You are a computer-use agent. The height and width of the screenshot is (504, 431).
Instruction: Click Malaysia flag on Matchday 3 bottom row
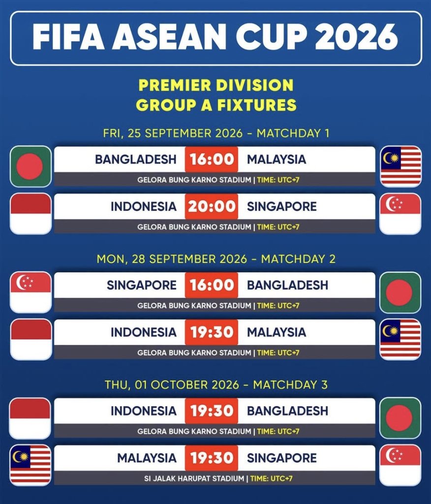click(31, 465)
